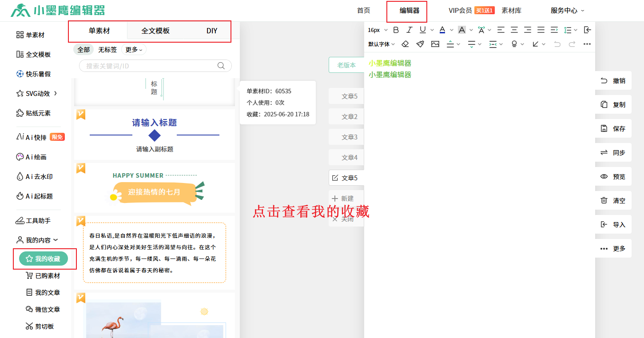The width and height of the screenshot is (644, 338).
Task: Select the 迎接热情的七月 template card
Action: click(154, 187)
